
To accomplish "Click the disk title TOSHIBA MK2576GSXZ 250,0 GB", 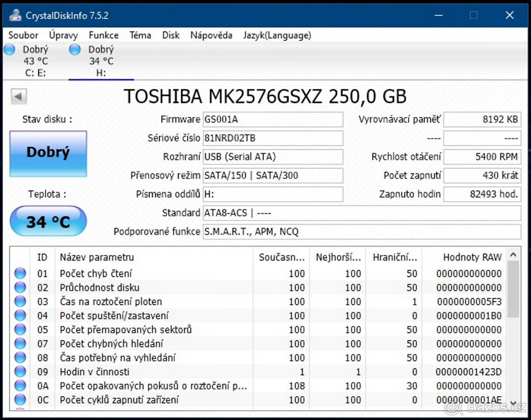I will point(265,96).
